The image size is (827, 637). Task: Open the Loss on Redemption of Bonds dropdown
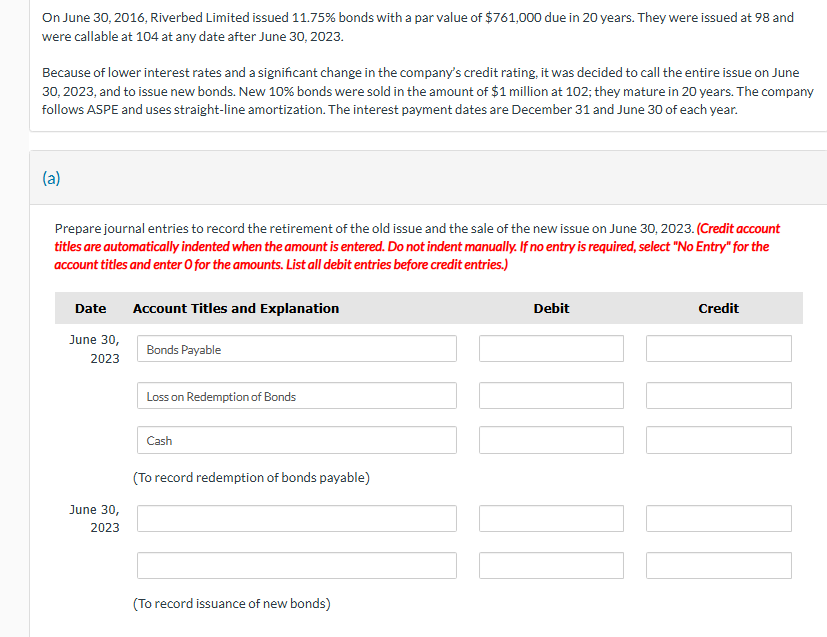click(296, 395)
